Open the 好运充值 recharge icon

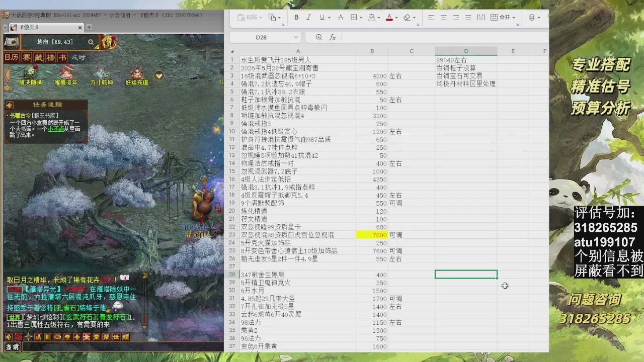click(137, 75)
